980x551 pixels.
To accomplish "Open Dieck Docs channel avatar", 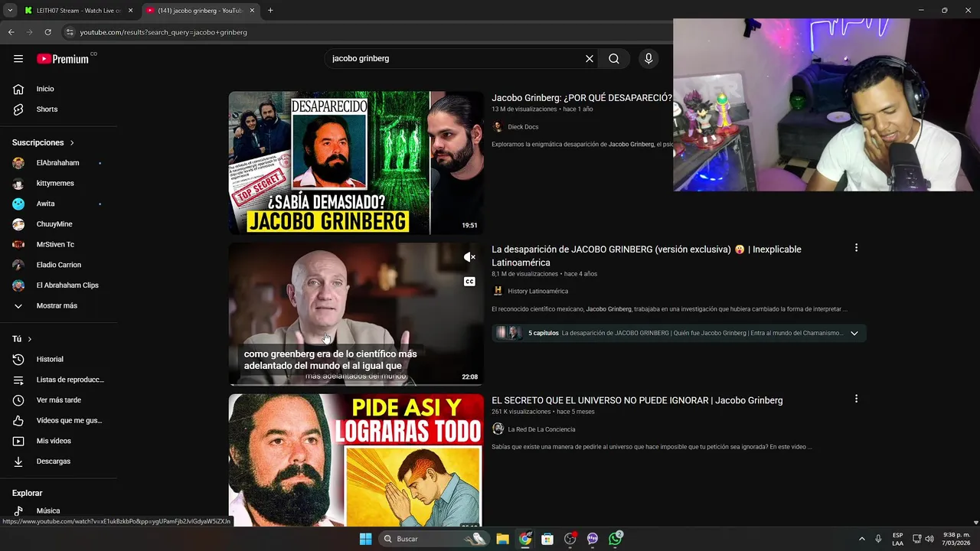I will [498, 127].
